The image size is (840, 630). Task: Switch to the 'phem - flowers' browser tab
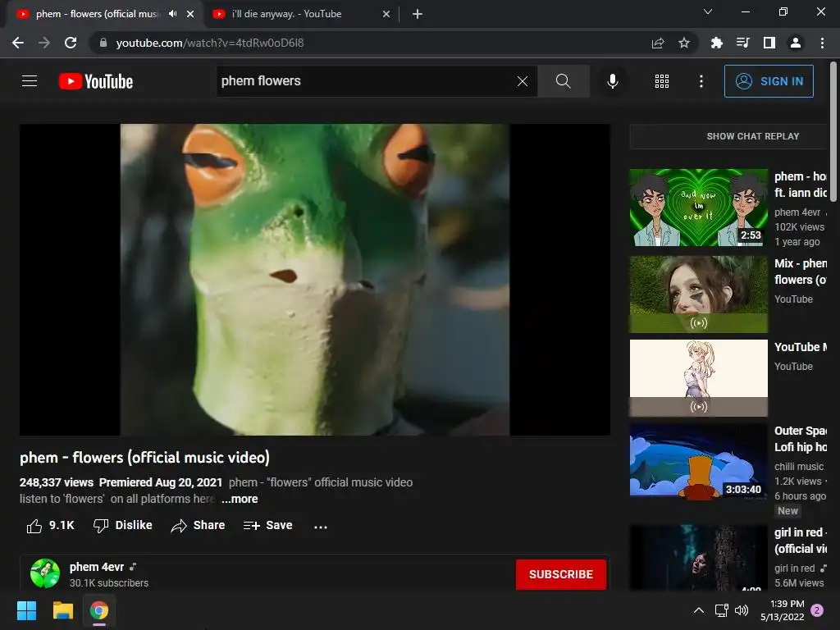pos(97,14)
